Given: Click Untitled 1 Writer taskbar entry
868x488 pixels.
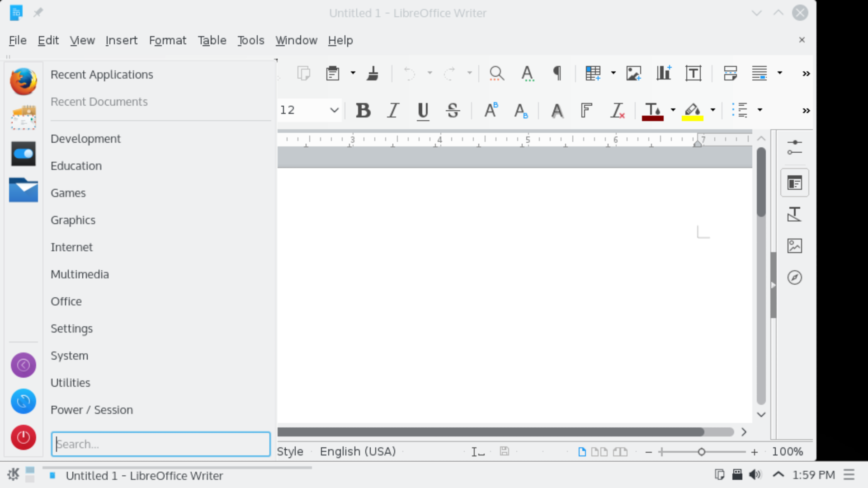Looking at the screenshot, I should [x=177, y=475].
